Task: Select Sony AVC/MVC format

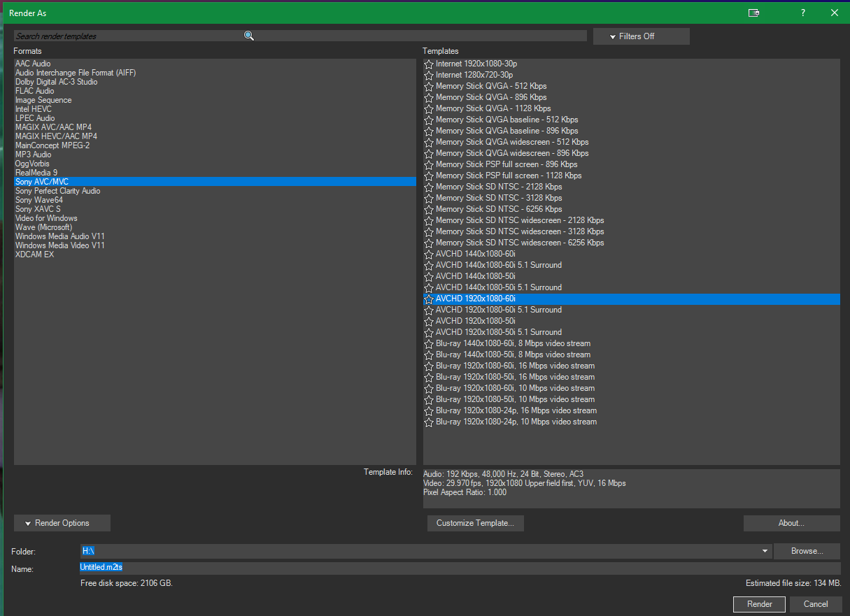Action: pos(215,182)
